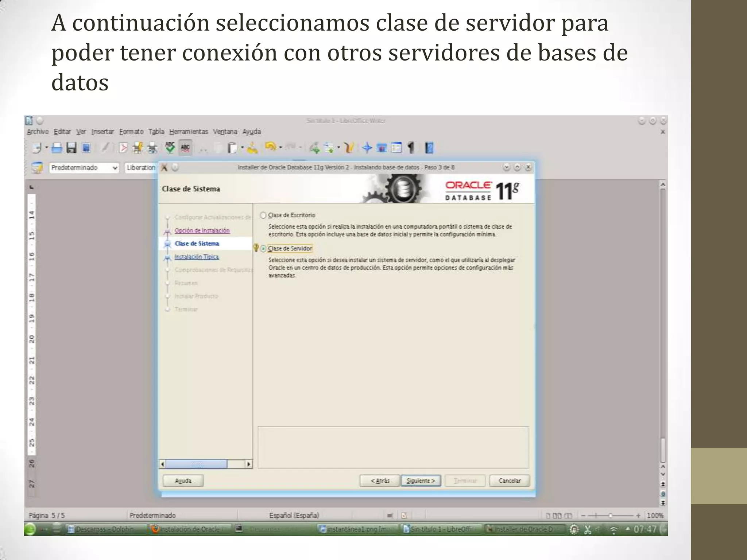Select the Clase de Servidor radio button
Screen dimensions: 747x560
pyautogui.click(x=263, y=249)
